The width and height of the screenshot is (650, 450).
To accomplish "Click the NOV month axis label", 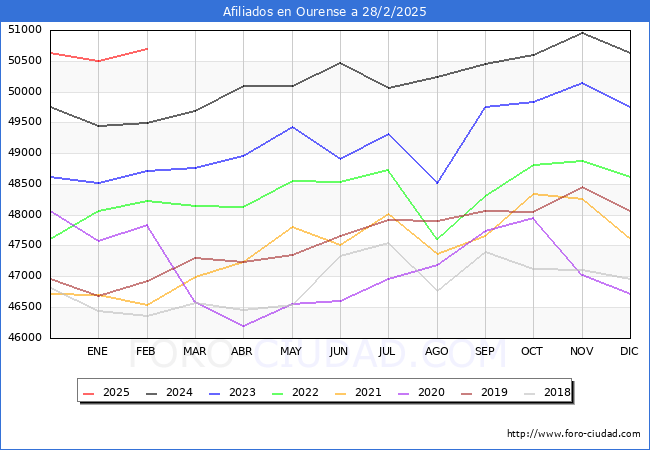I will [x=582, y=351].
